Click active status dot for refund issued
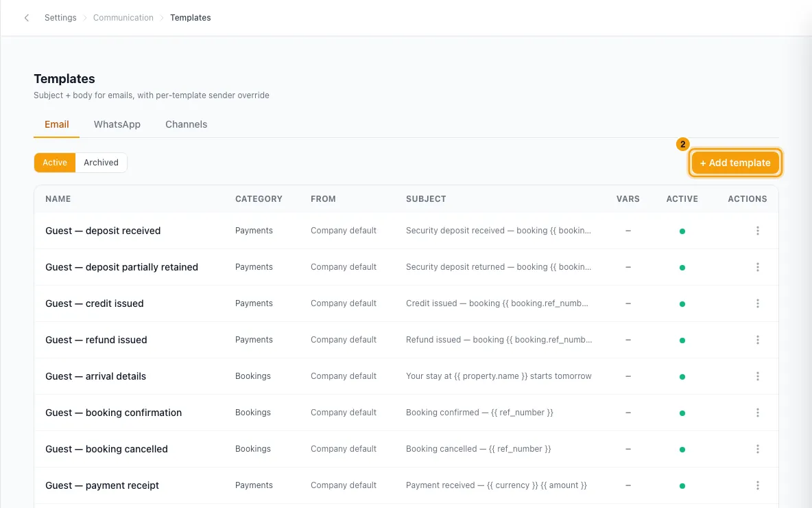The width and height of the screenshot is (812, 508). point(682,340)
